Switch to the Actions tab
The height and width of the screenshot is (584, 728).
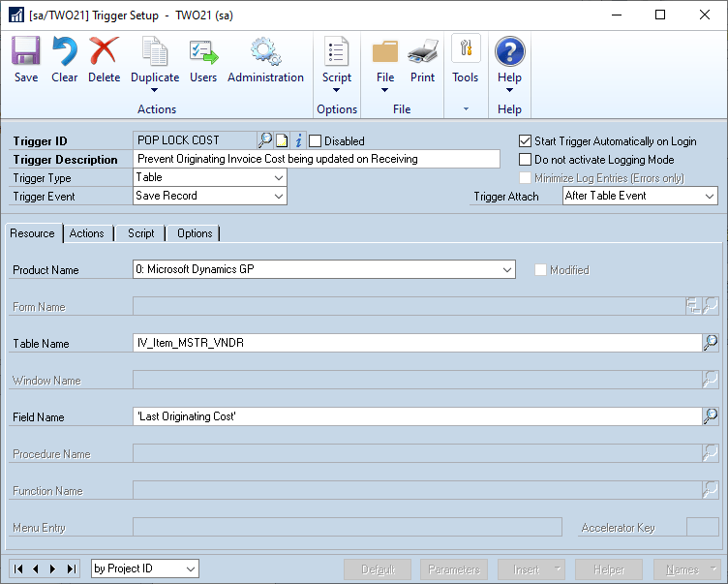tap(87, 233)
